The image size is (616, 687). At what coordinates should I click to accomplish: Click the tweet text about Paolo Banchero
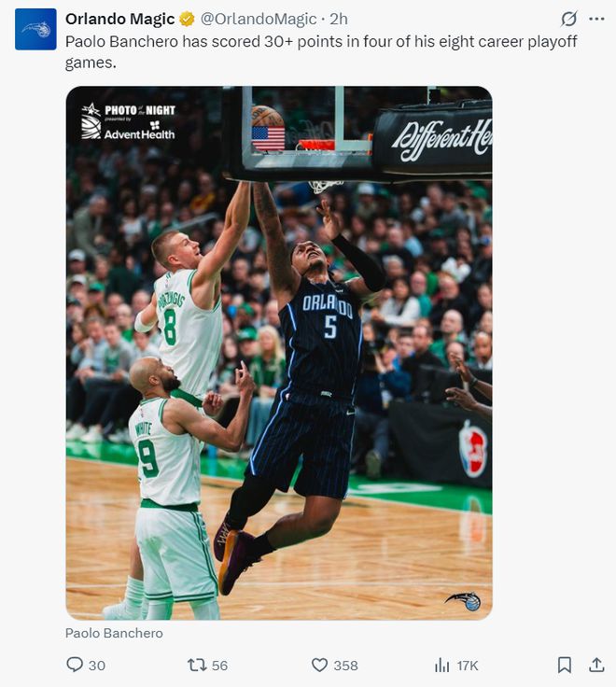[321, 51]
